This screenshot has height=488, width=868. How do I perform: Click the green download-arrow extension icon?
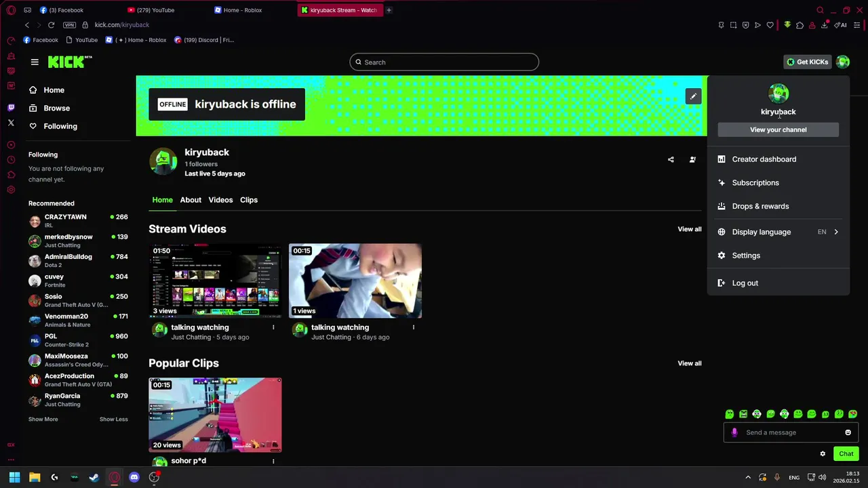click(787, 25)
